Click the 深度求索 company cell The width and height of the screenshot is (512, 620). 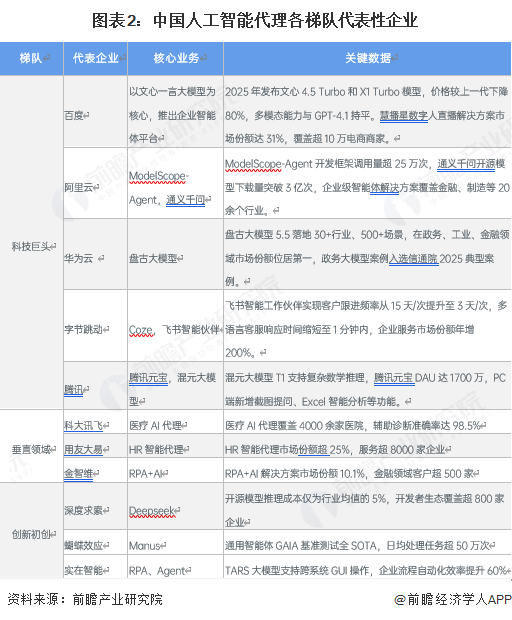pos(96,506)
